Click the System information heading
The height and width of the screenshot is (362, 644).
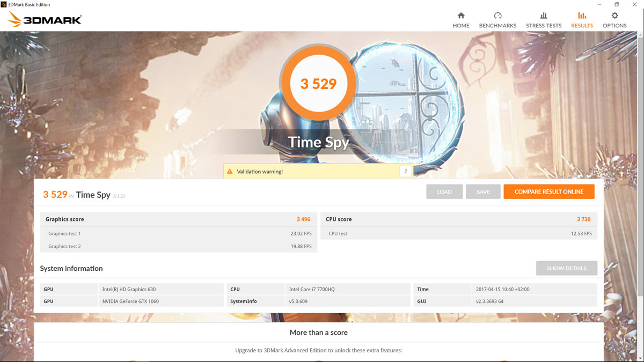click(x=71, y=268)
